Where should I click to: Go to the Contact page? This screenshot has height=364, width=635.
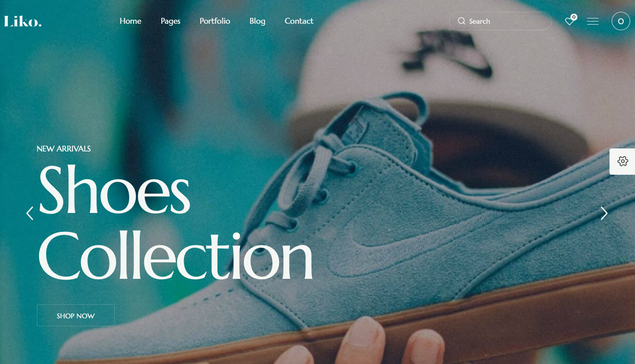[299, 21]
